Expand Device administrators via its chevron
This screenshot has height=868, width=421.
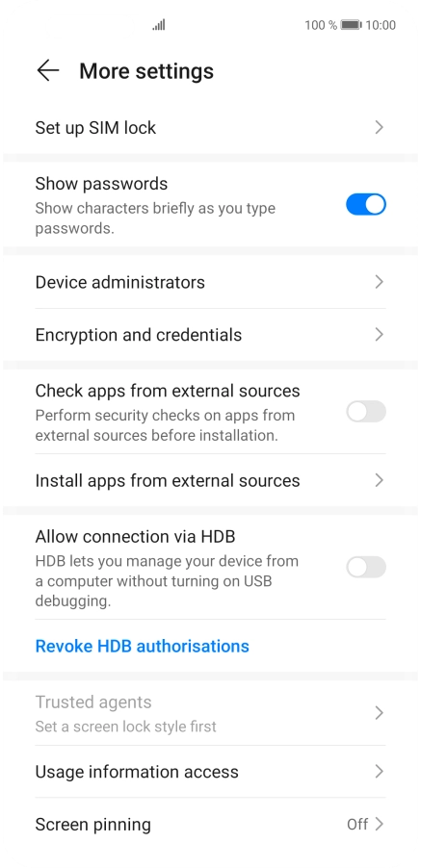point(379,282)
